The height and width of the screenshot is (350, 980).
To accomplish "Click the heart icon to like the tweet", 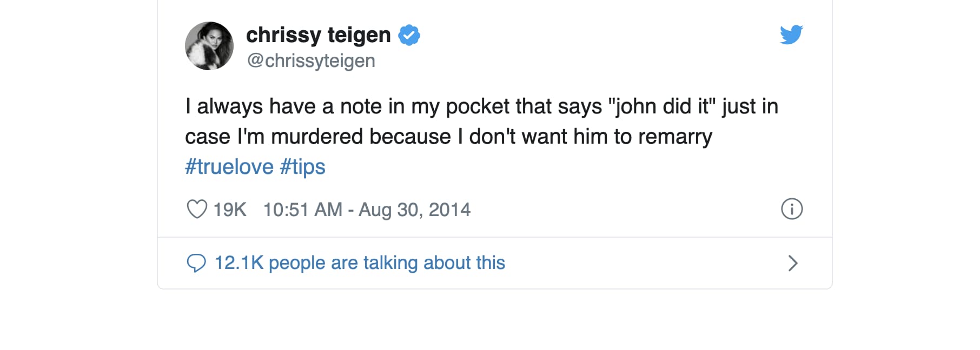I will coord(198,210).
